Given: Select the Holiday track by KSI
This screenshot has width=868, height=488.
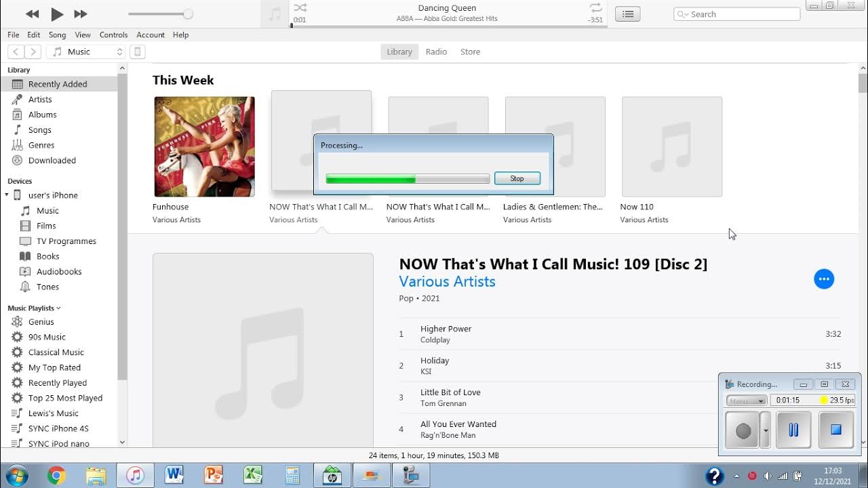Looking at the screenshot, I should coord(620,366).
